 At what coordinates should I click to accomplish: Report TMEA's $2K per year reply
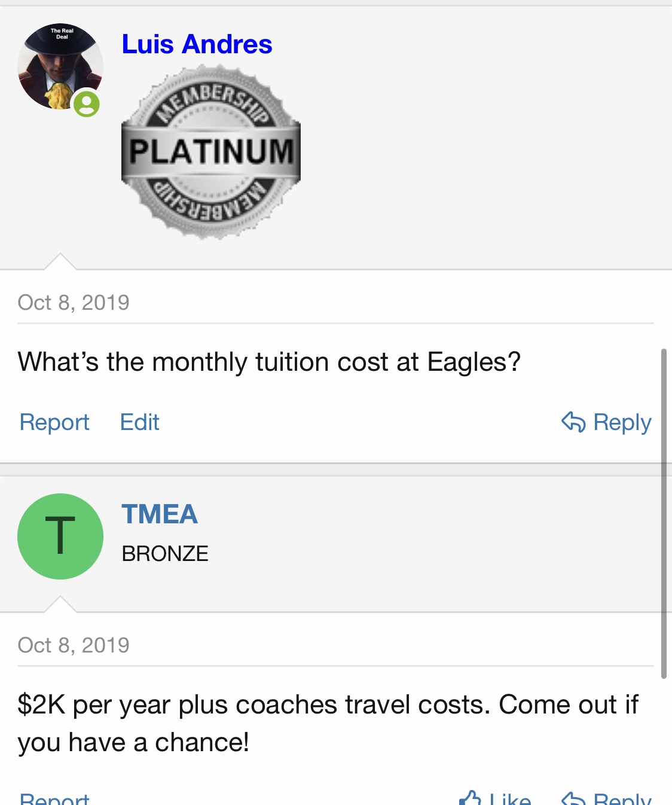[x=54, y=799]
